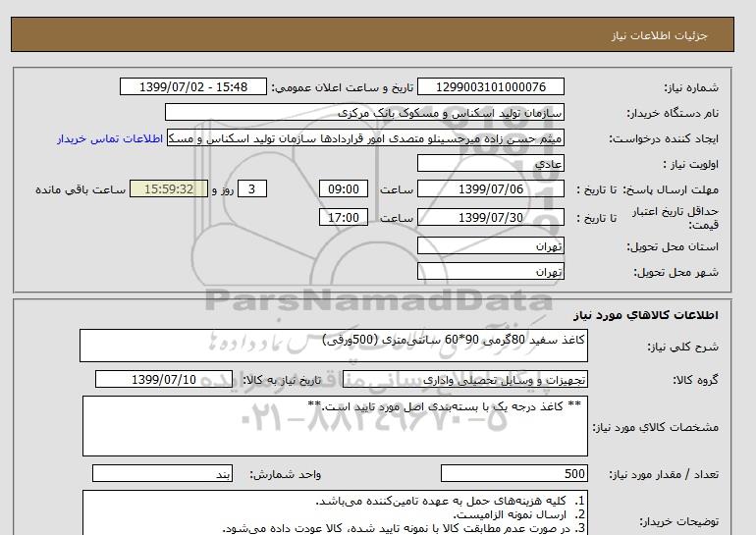
Task: Select the countdown timer 15:59:32
Action: [x=169, y=188]
